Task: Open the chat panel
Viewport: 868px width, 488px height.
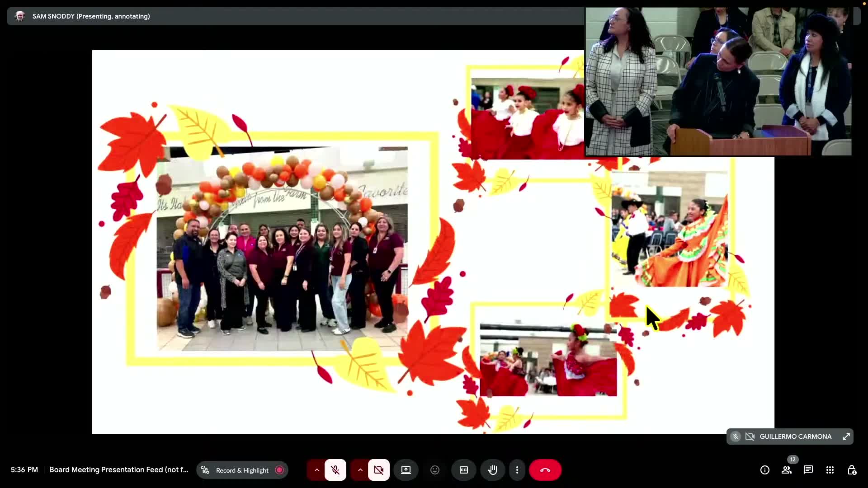Action: (808, 470)
